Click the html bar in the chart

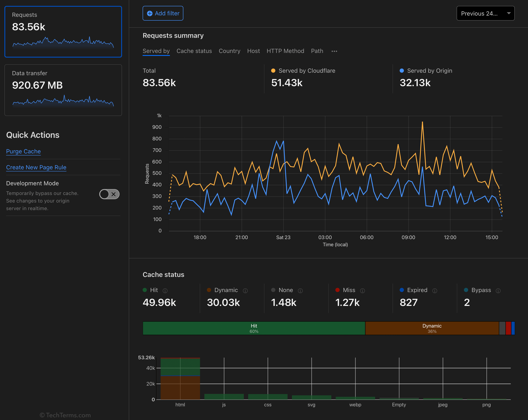(x=180, y=379)
